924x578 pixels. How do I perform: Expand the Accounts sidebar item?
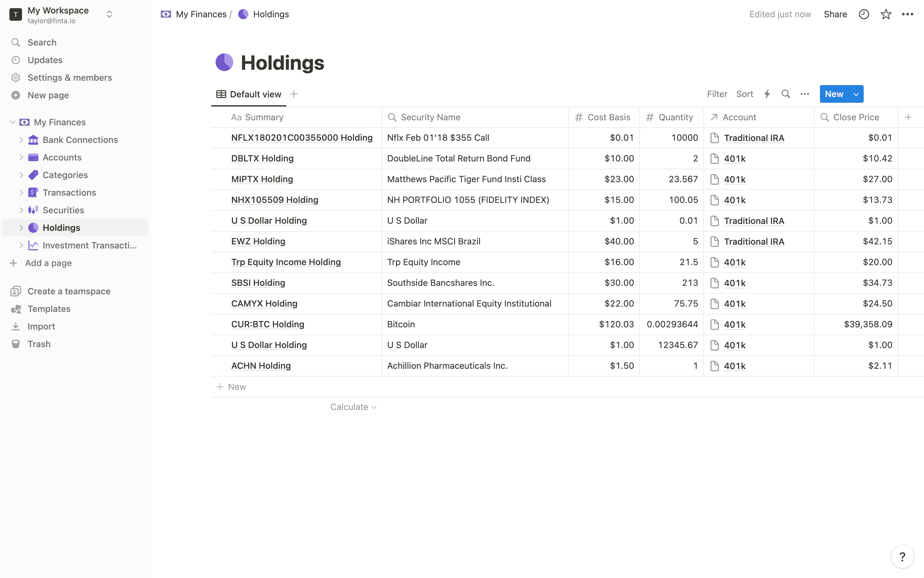click(21, 157)
